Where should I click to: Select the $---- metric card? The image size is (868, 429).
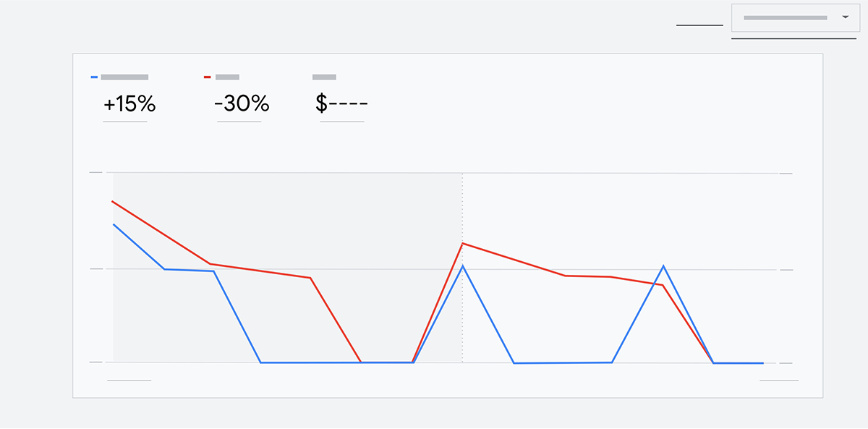341,104
